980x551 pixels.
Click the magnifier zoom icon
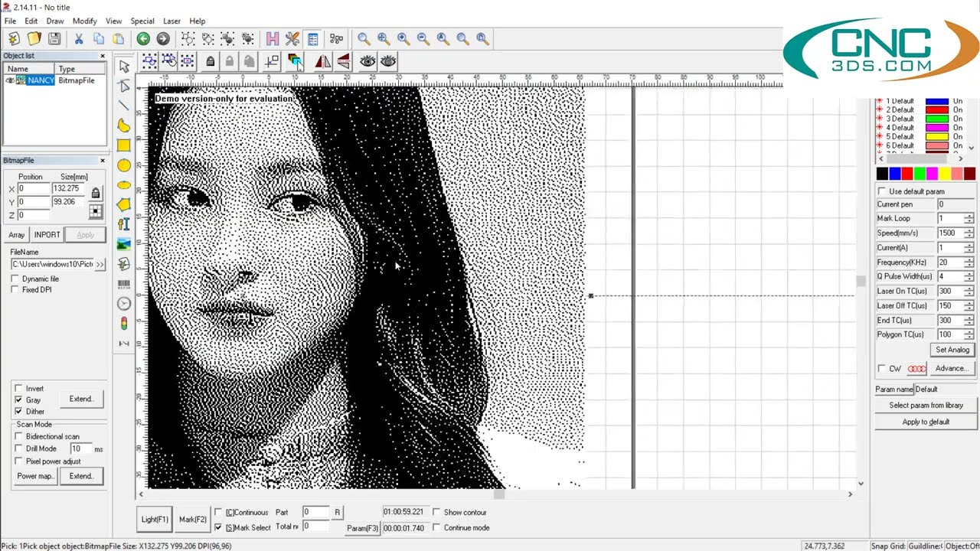click(x=364, y=38)
